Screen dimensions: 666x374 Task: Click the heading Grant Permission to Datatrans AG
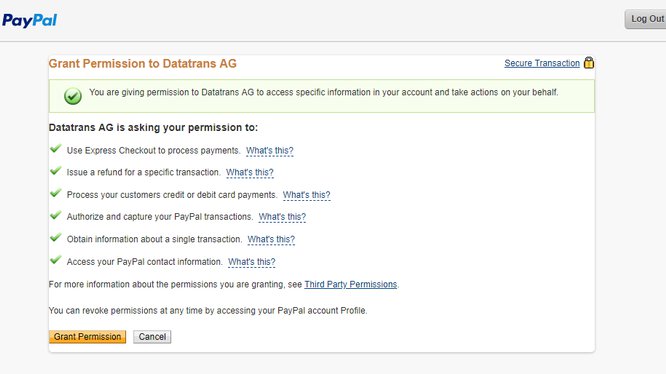click(x=142, y=64)
